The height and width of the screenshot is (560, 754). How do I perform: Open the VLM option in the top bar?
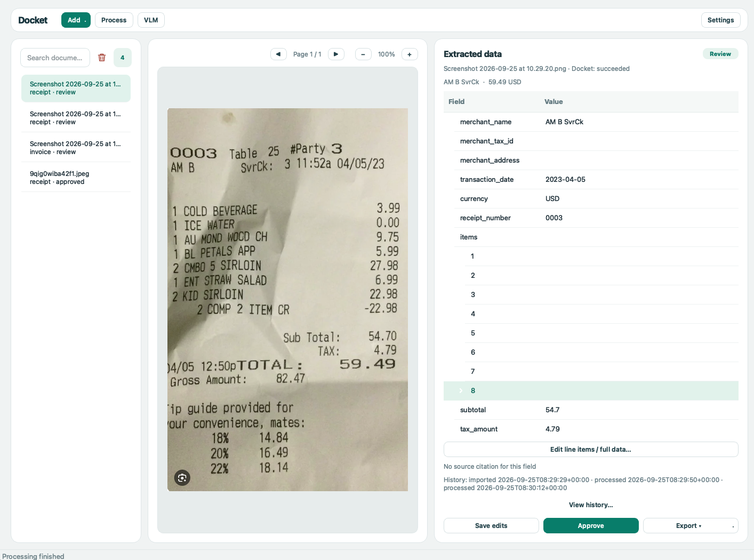[151, 20]
